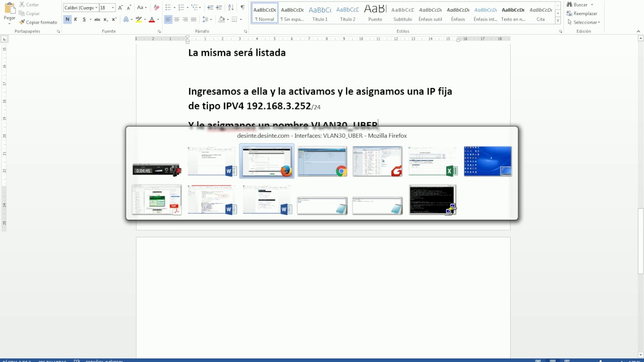
Task: Open Fuente dialog launcher
Action: 159,31
